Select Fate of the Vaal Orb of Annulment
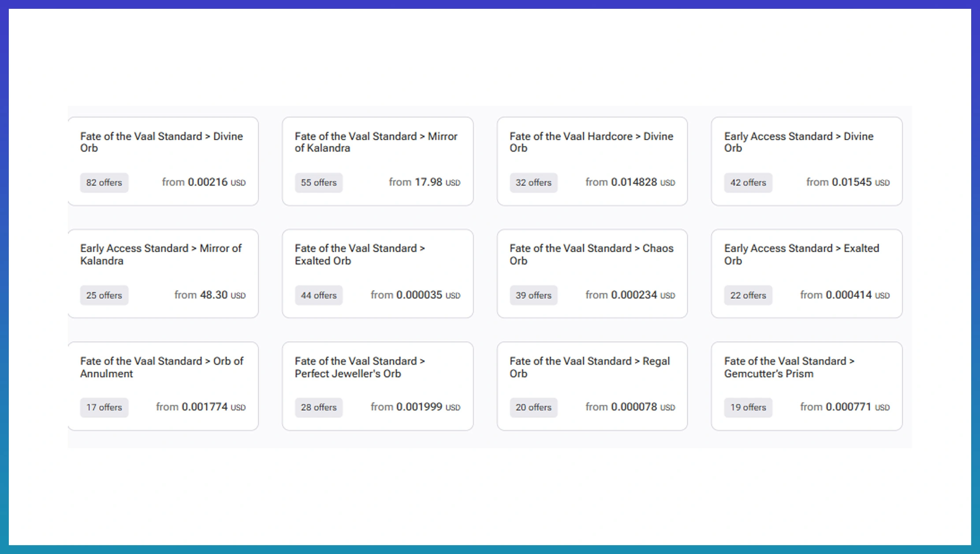The height and width of the screenshot is (554, 980). click(x=161, y=367)
